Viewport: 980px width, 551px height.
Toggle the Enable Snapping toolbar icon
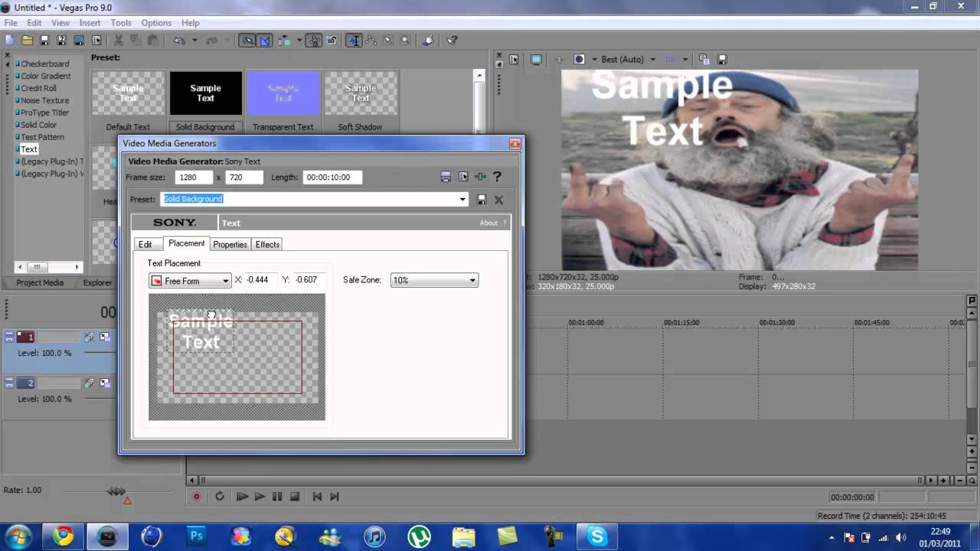click(x=247, y=40)
